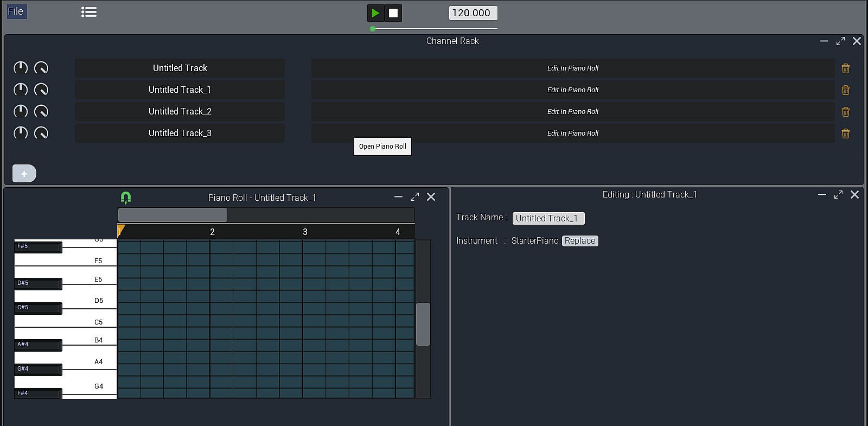This screenshot has height=426, width=868.
Task: Click Edit In Piano Roll for Untitled Track
Action: (572, 68)
